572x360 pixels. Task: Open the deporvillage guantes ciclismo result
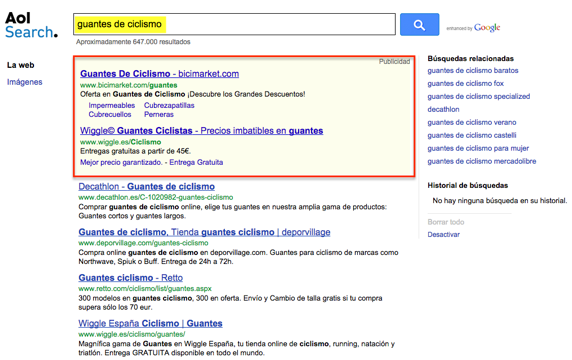pos(204,232)
